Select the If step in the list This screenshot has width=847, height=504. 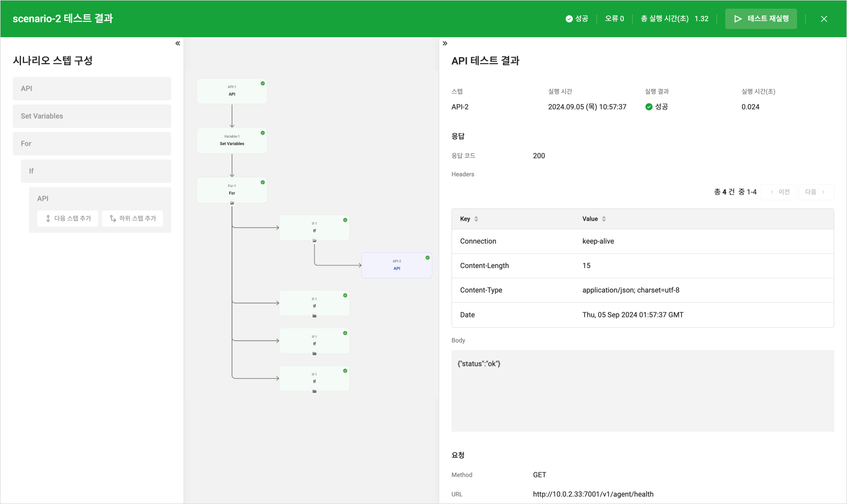coord(96,171)
